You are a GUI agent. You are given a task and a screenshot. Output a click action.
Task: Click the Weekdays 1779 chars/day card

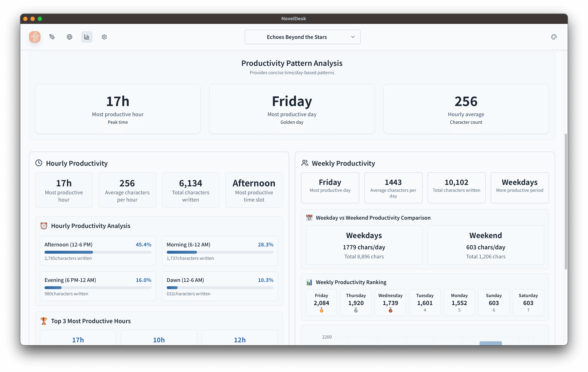point(364,245)
